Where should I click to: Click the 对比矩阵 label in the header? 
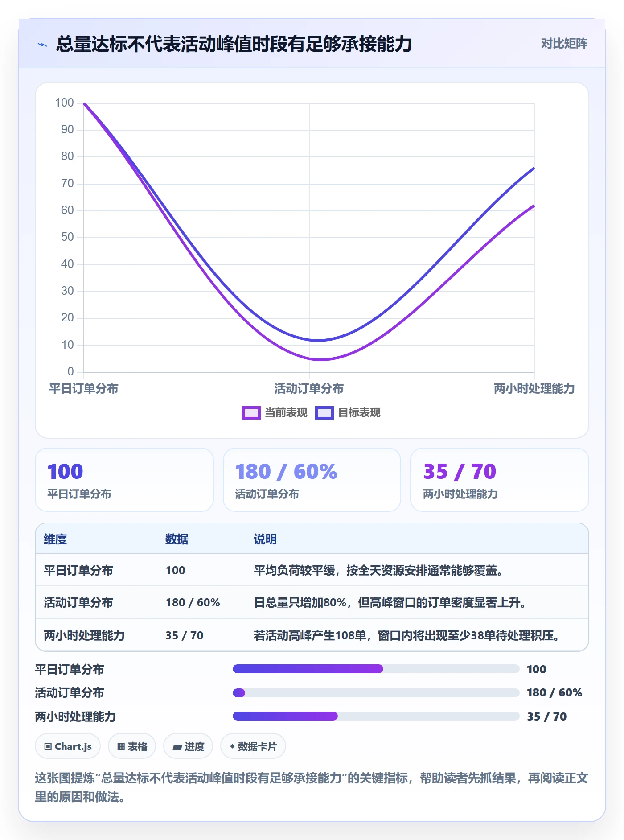pos(564,44)
